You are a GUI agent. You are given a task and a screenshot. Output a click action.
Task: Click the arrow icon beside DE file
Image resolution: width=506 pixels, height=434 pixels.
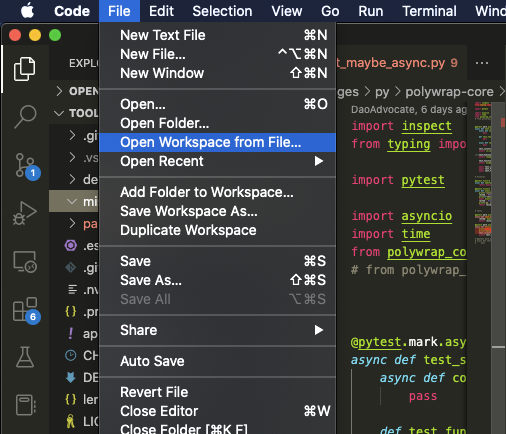pos(71,377)
